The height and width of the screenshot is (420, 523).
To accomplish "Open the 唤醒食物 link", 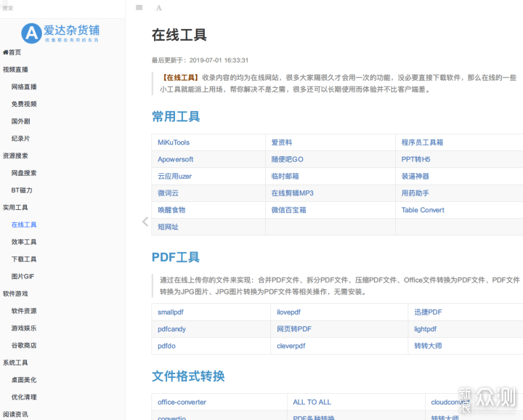I will coord(171,210).
